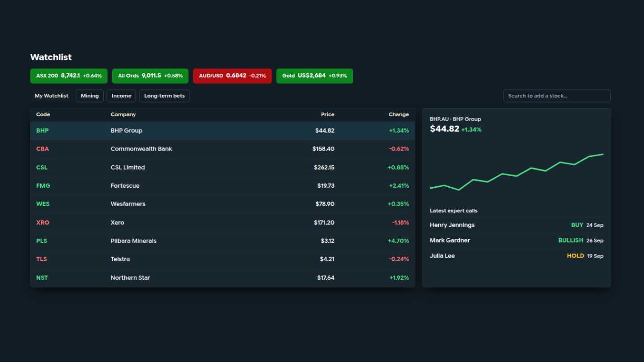Screen dimensions: 644x362
Task: Switch to the Income tab
Action: [121, 96]
